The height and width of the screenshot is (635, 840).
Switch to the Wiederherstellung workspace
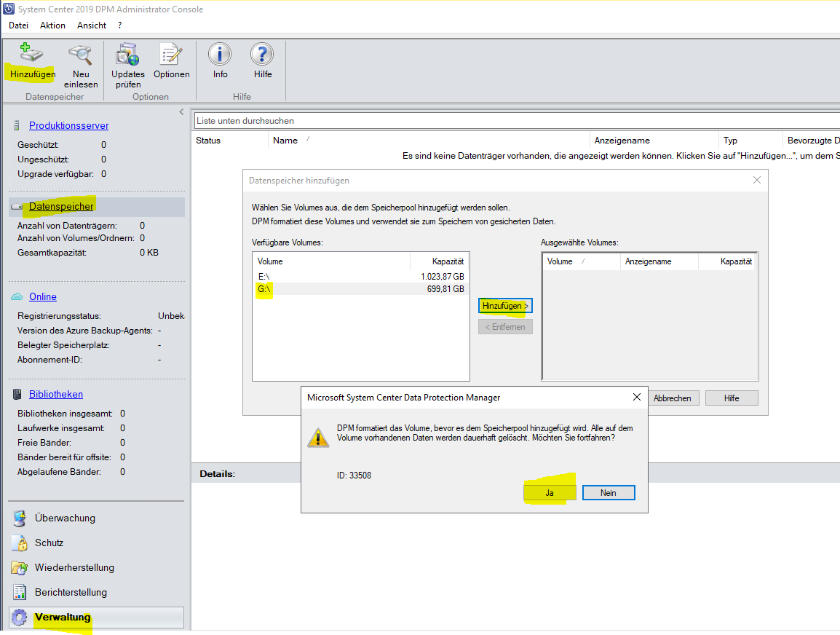click(74, 567)
